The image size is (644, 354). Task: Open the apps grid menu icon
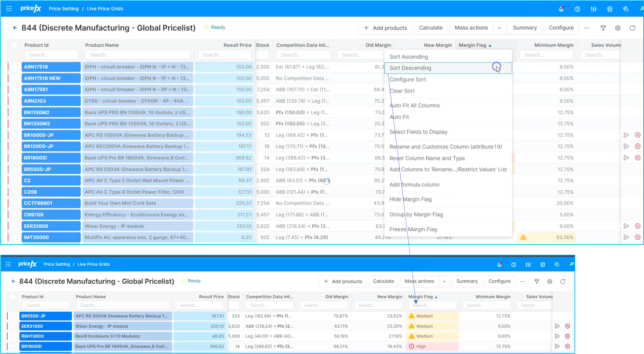tap(9, 9)
